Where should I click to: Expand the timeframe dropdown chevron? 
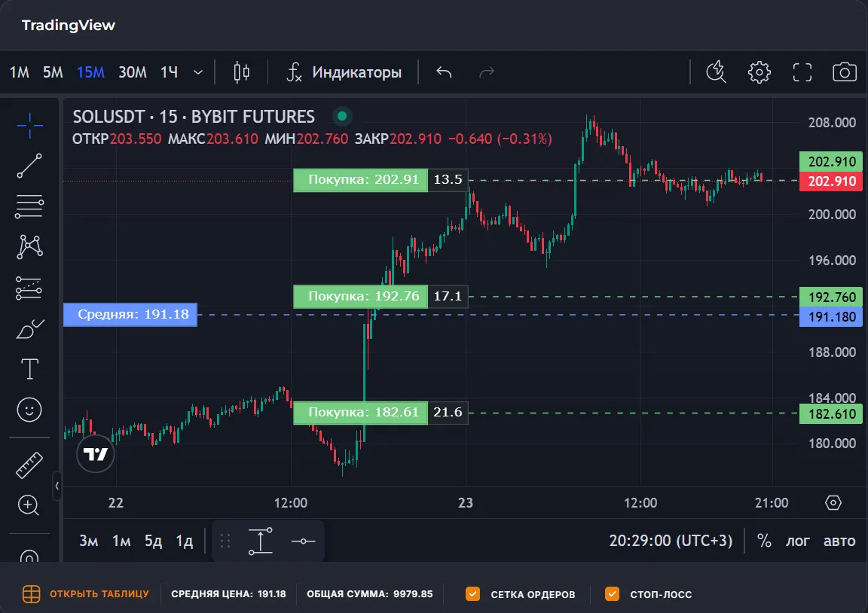tap(198, 72)
